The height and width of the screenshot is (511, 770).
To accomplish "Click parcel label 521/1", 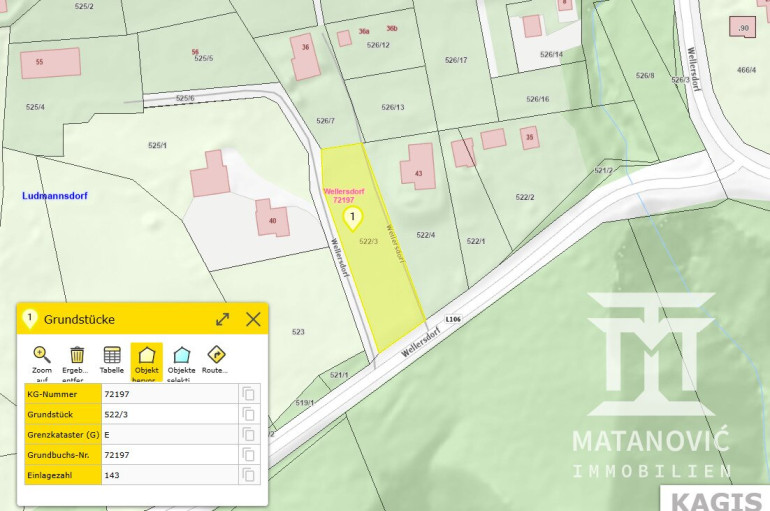I will click(339, 375).
